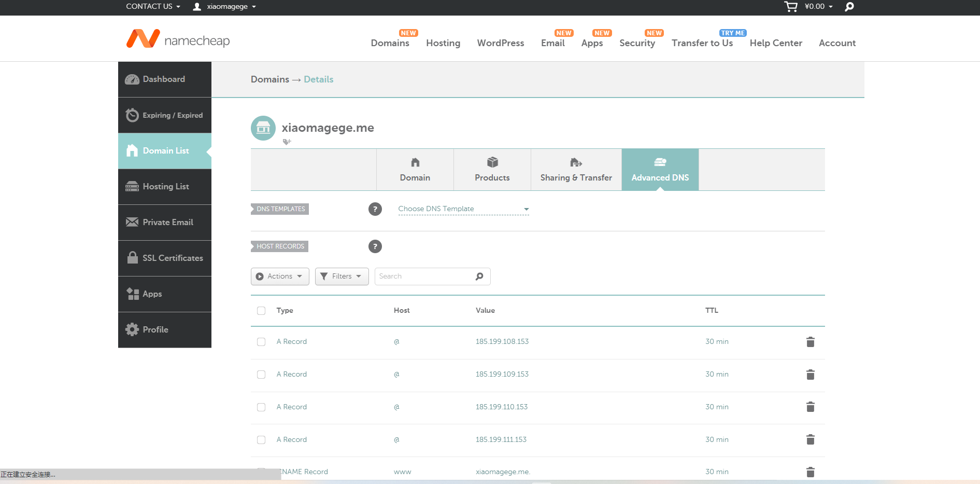Screen dimensions: 980x484
Task: Click the xiaomagege.me. CNAME value
Action: point(503,472)
